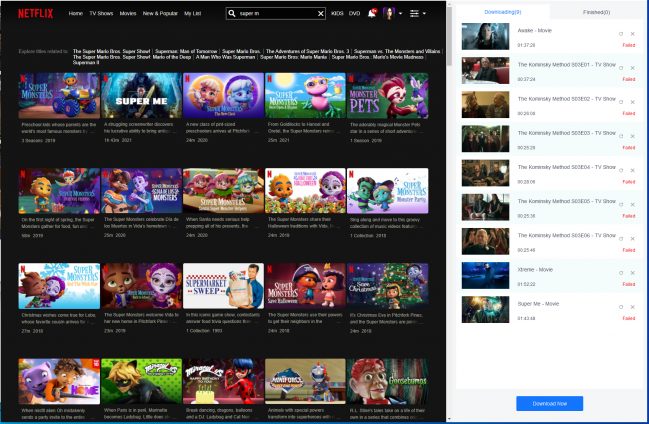Open the Super Me movie thumbnail
The image size is (649, 424).
(142, 96)
